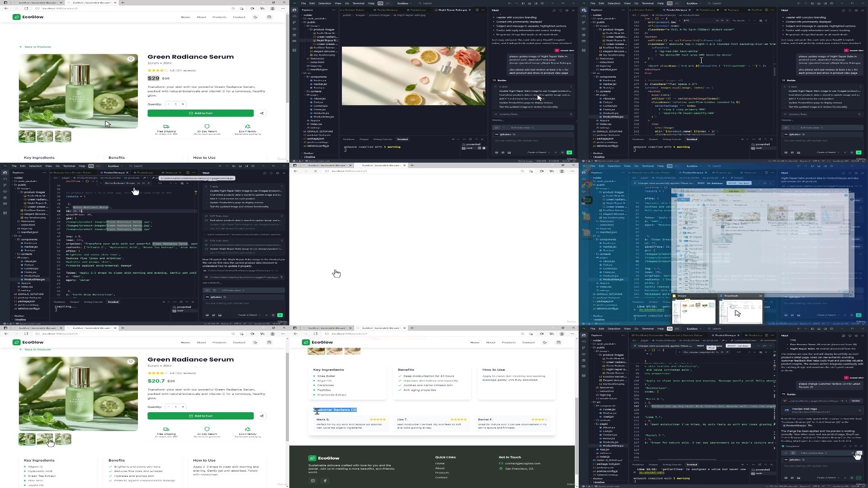Image resolution: width=868 pixels, height=488 pixels.
Task: Stop loading with X in the blank browser
Action: coord(315,171)
